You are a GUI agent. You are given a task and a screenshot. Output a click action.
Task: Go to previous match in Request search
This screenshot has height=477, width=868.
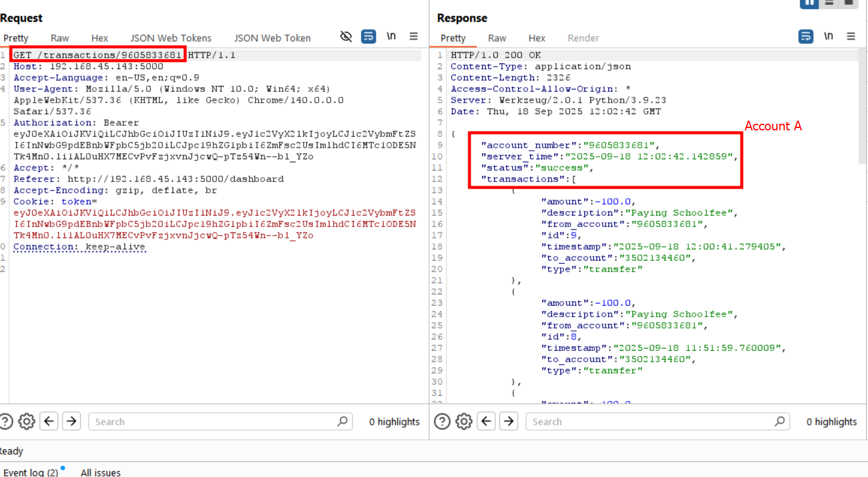pos(49,421)
